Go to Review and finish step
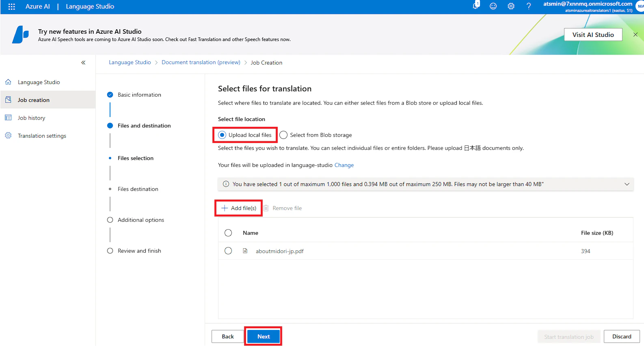Screen dimensions: 644x347 point(139,251)
